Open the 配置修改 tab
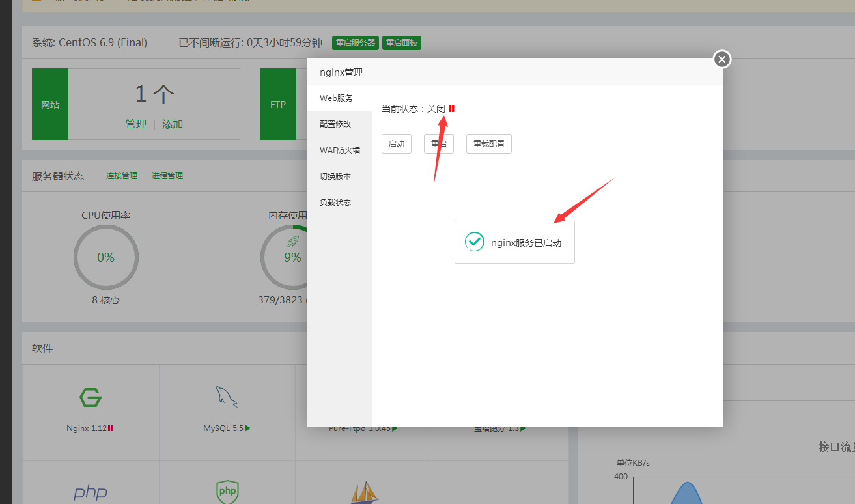855x504 pixels. (x=339, y=124)
